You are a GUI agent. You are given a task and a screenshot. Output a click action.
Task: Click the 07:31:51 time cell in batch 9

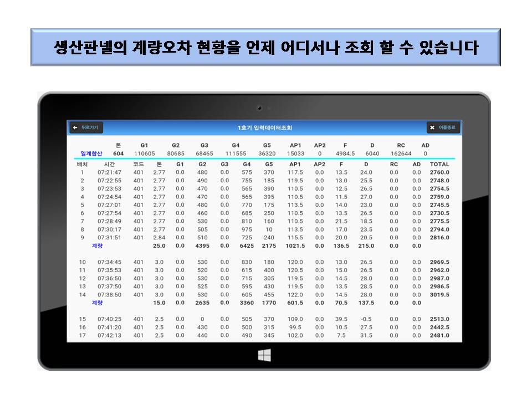pos(109,238)
